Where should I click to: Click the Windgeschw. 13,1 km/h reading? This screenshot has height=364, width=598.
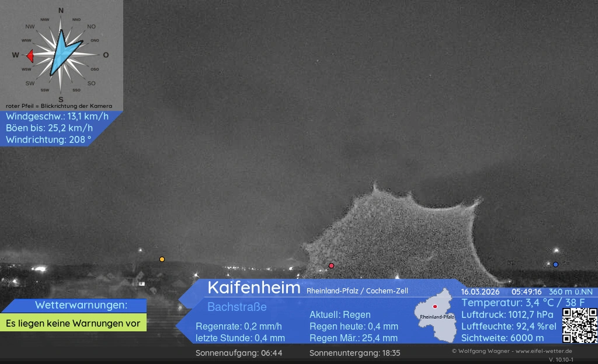(57, 117)
